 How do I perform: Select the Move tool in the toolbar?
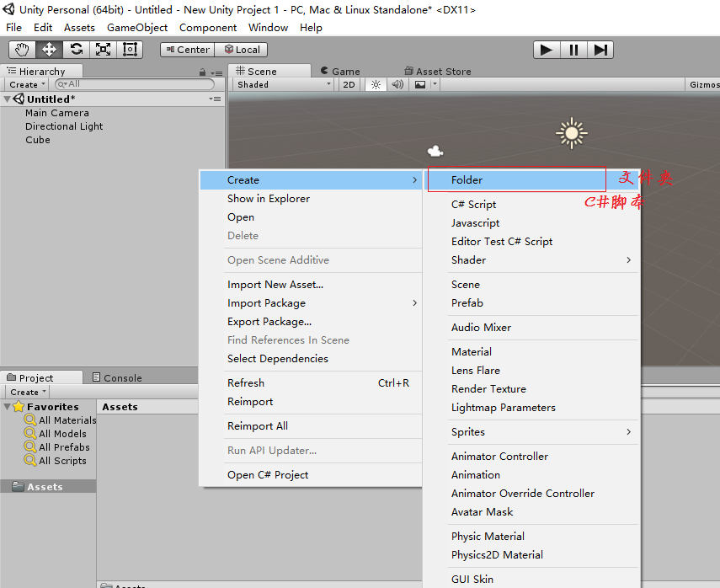pos(49,50)
